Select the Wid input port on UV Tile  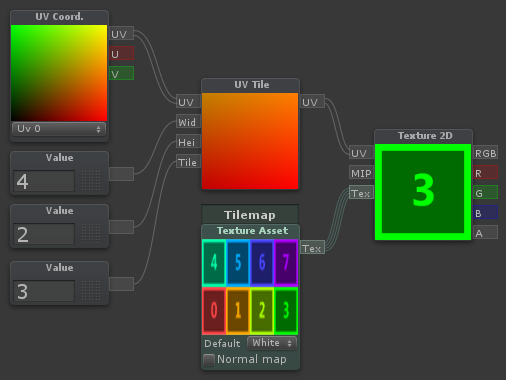coord(188,122)
